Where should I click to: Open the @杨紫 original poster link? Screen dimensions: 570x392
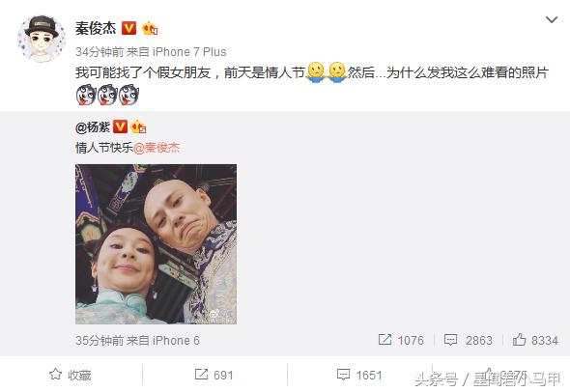[93, 127]
